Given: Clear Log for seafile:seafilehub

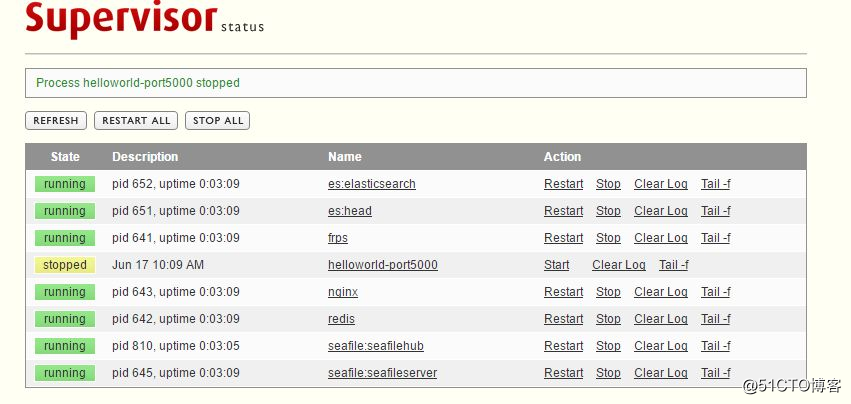Looking at the screenshot, I should click(660, 346).
